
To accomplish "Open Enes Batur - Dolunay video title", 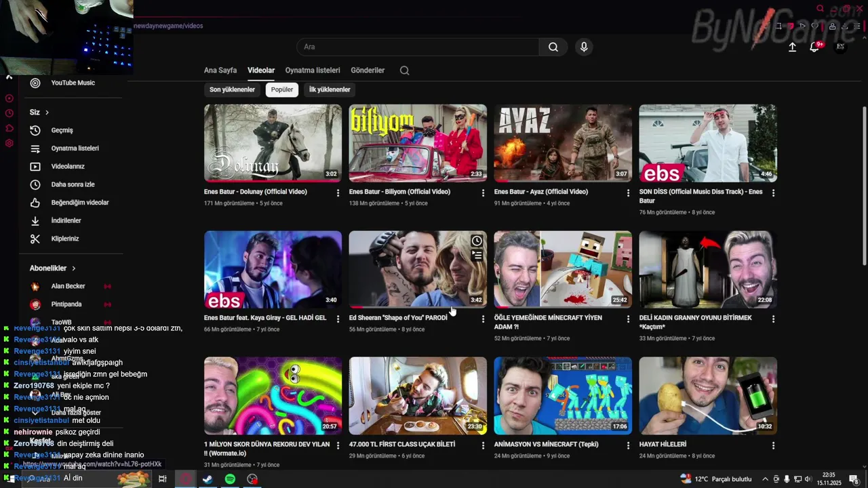I will click(256, 192).
